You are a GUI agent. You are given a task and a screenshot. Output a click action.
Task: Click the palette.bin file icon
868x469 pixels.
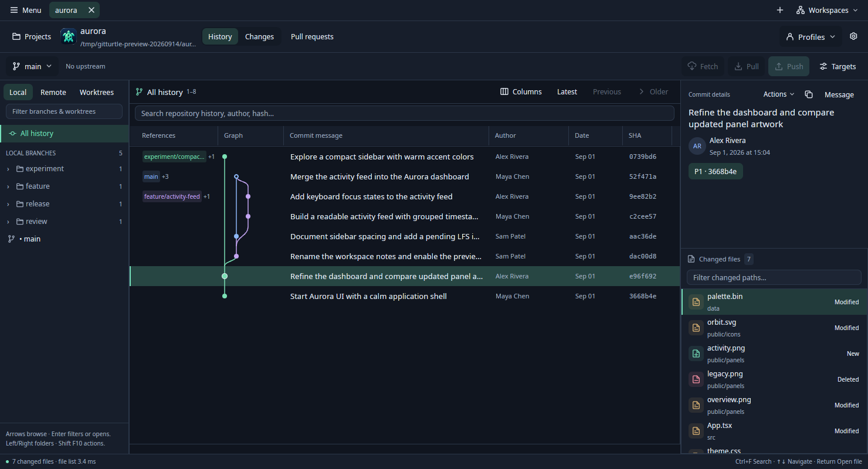point(696,302)
